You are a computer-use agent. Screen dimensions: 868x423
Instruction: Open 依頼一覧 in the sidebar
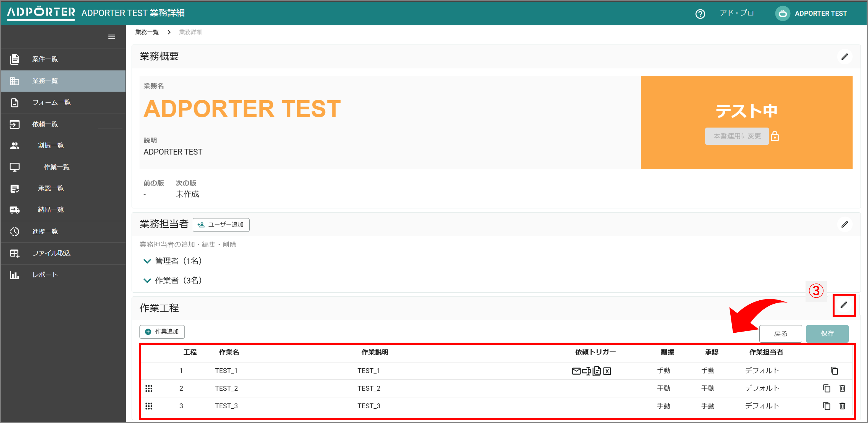coord(63,124)
